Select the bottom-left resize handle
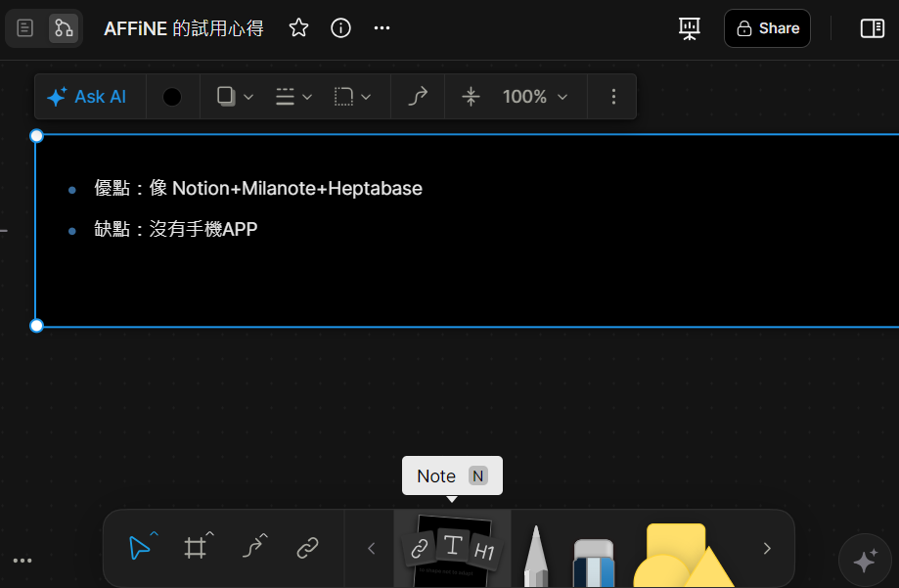Viewport: 899px width, 588px height. (x=36, y=326)
